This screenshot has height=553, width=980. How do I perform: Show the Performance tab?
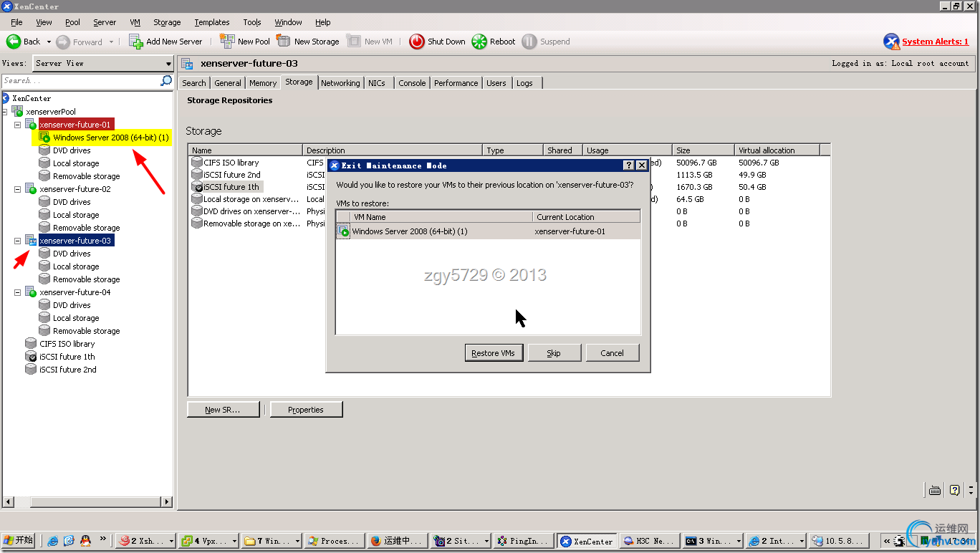click(456, 83)
